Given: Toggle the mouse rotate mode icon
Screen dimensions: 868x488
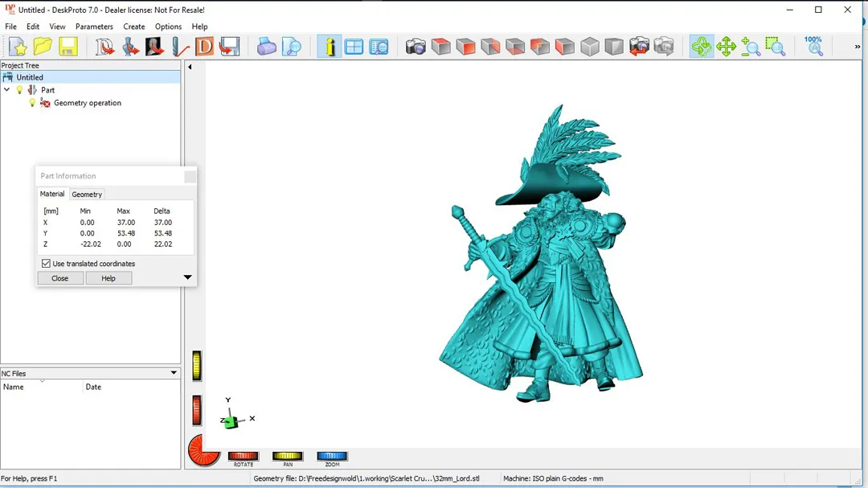Looking at the screenshot, I should point(702,47).
